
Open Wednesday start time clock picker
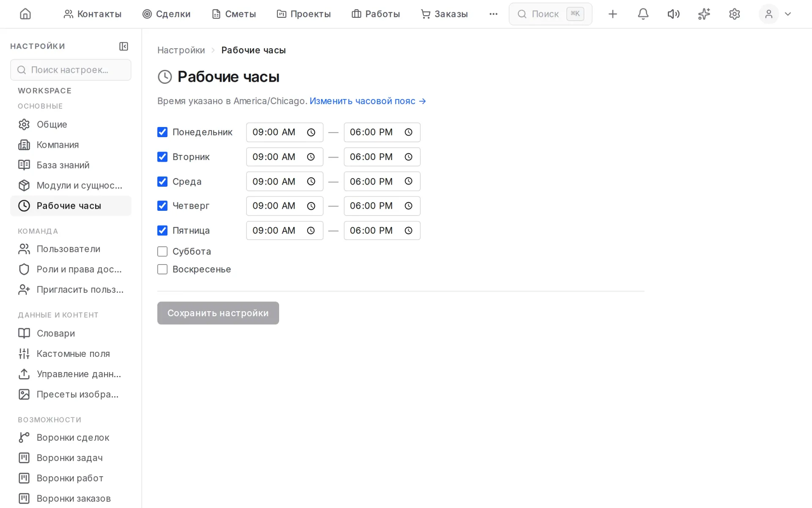tap(311, 182)
